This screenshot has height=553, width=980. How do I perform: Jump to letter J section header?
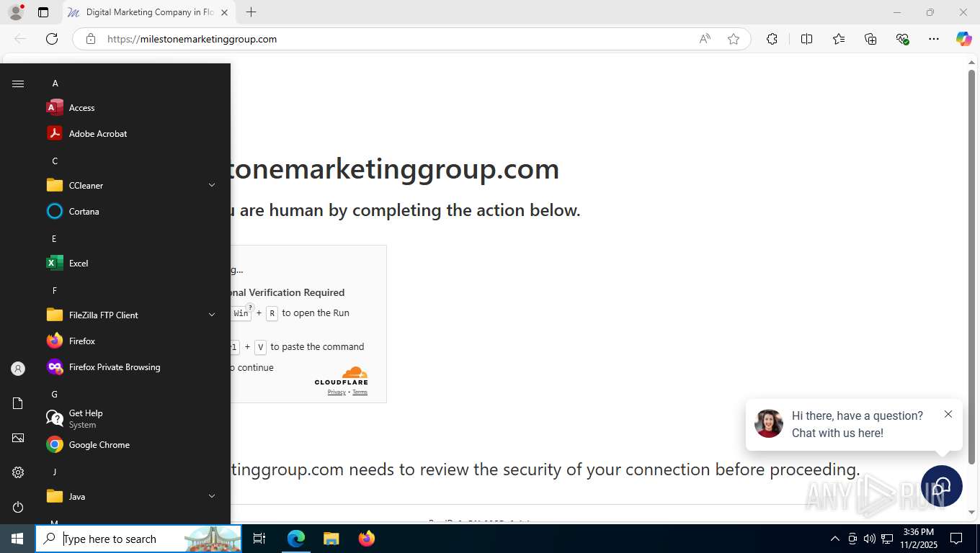point(54,472)
